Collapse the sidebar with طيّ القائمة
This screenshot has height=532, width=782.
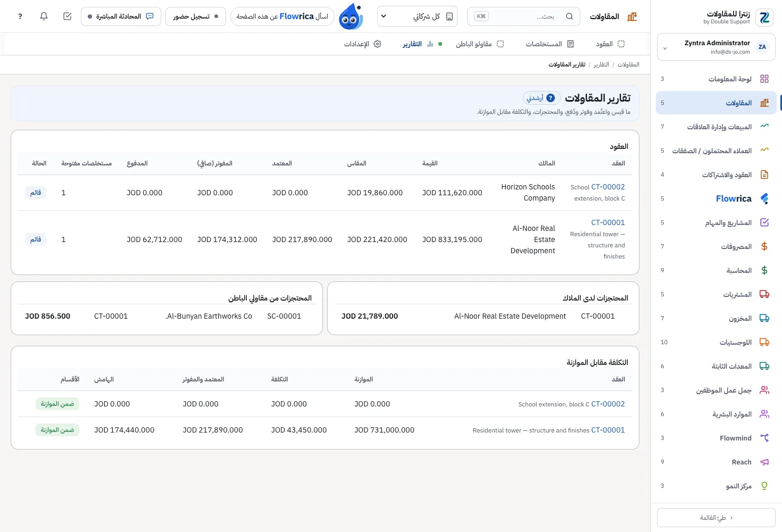tap(716, 518)
